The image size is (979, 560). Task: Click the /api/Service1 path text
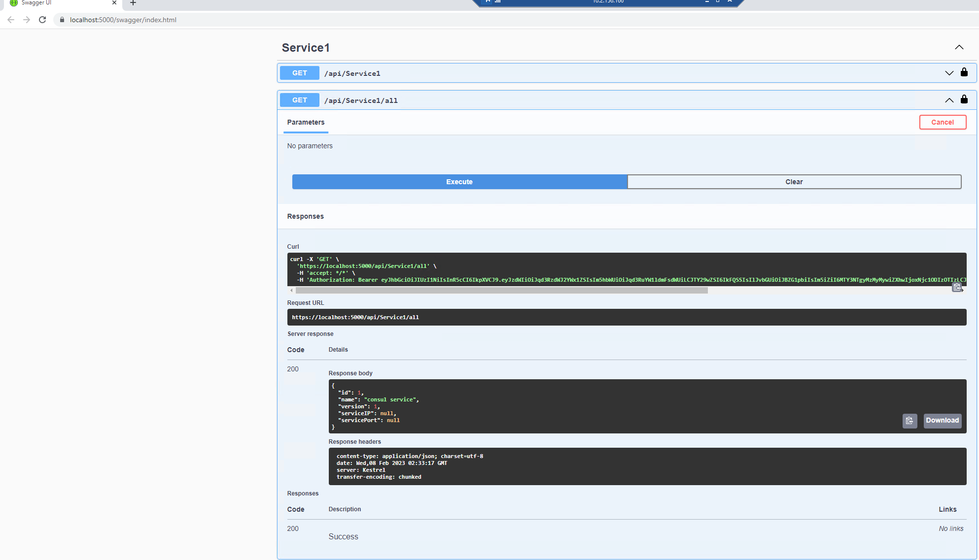(352, 73)
